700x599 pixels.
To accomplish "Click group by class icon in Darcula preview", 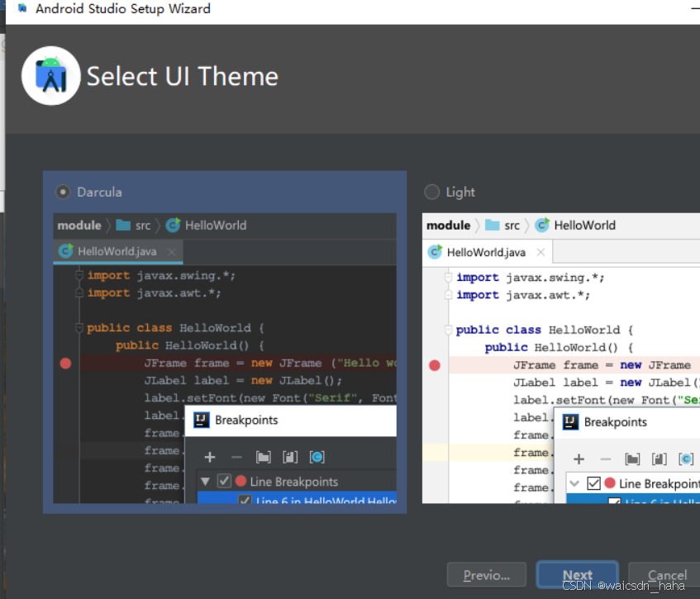I will pyautogui.click(x=317, y=457).
